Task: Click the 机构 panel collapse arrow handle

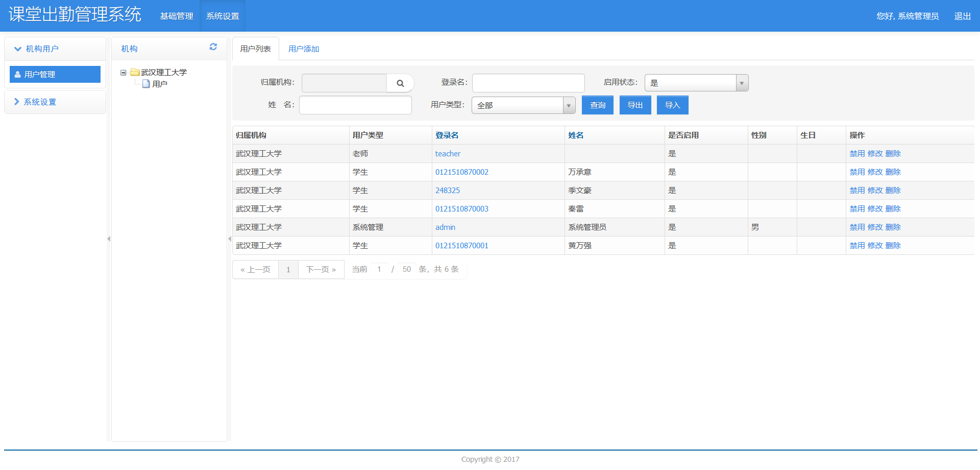Action: tap(230, 239)
